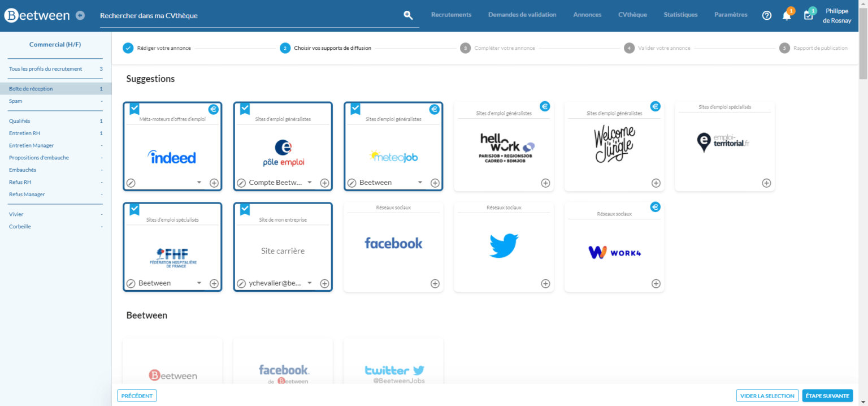Open Demandes de validation menu
The height and width of the screenshot is (406, 868).
[x=522, y=15]
